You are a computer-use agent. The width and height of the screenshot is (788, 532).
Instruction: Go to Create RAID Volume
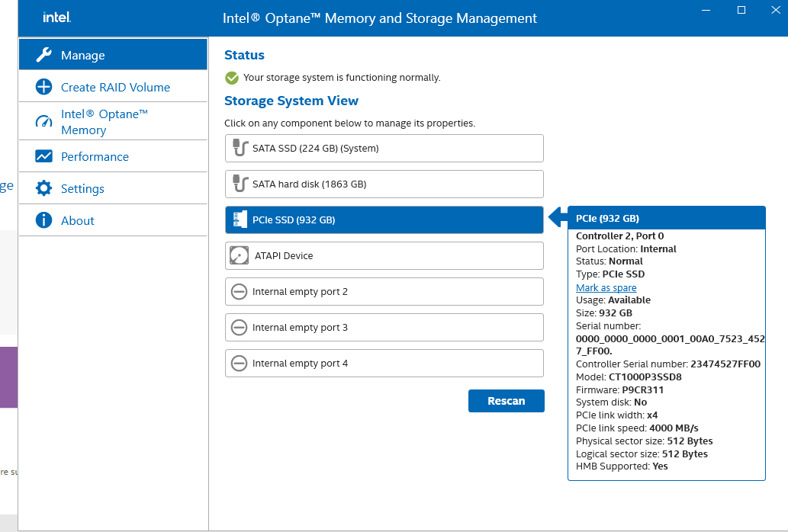pyautogui.click(x=115, y=87)
